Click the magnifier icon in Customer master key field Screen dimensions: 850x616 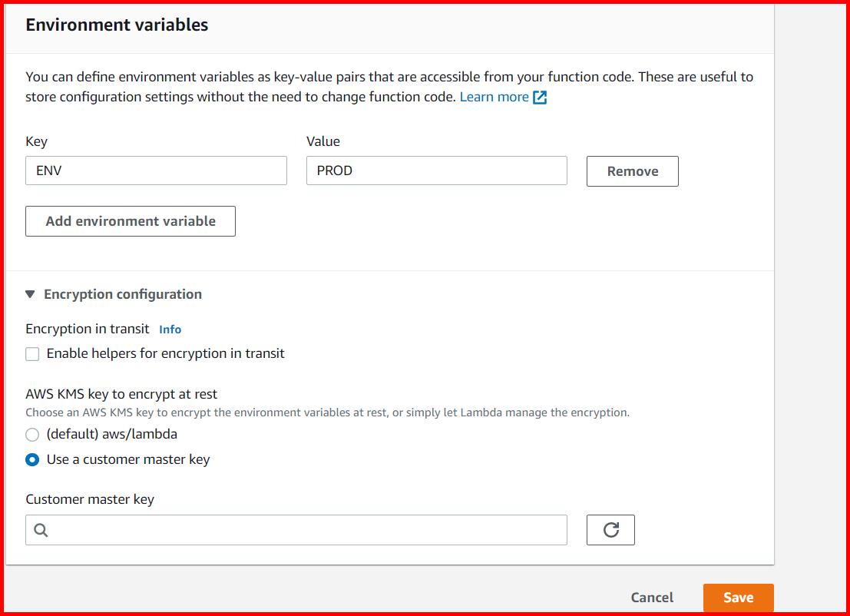(40, 530)
